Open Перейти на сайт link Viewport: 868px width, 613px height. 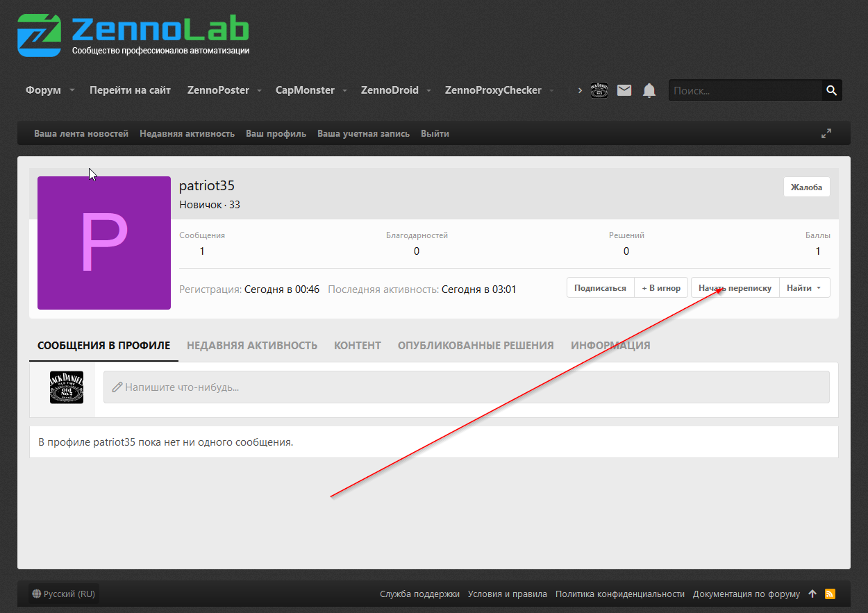130,90
